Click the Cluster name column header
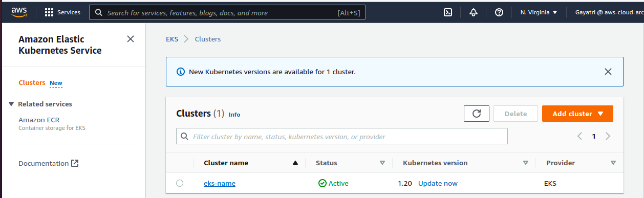Screen dimensions: 644x198 click(x=226, y=163)
